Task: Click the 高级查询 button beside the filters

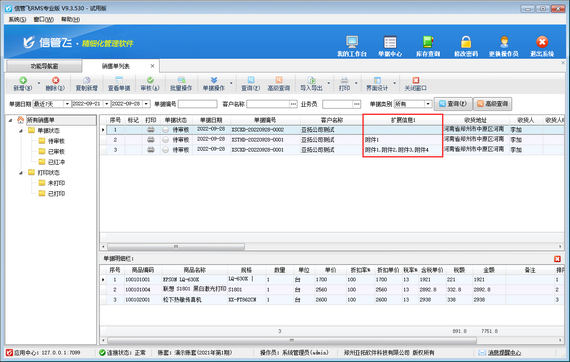Action: tap(493, 104)
